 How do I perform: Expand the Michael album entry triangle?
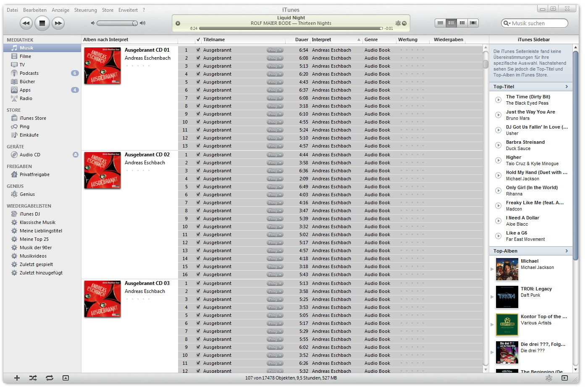coord(492,269)
